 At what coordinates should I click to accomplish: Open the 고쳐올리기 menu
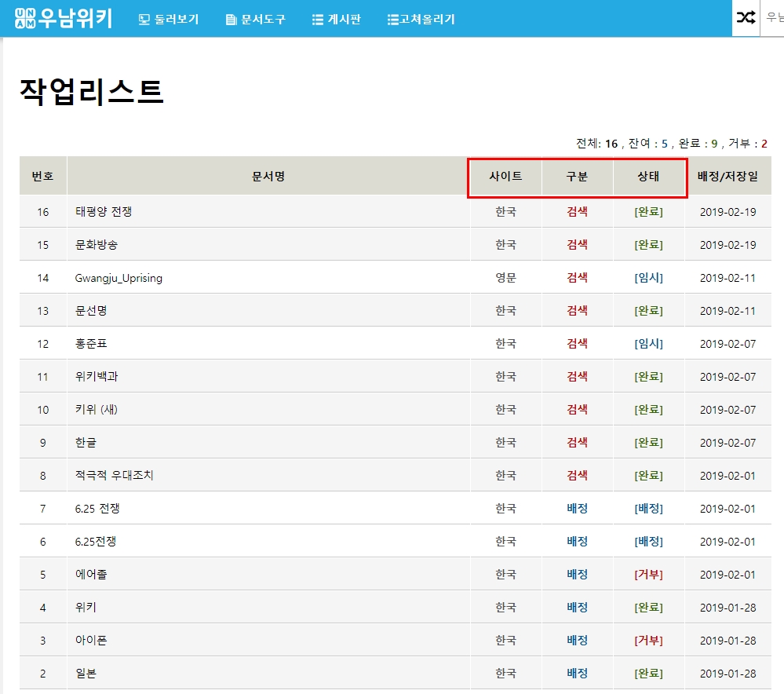pyautogui.click(x=421, y=19)
